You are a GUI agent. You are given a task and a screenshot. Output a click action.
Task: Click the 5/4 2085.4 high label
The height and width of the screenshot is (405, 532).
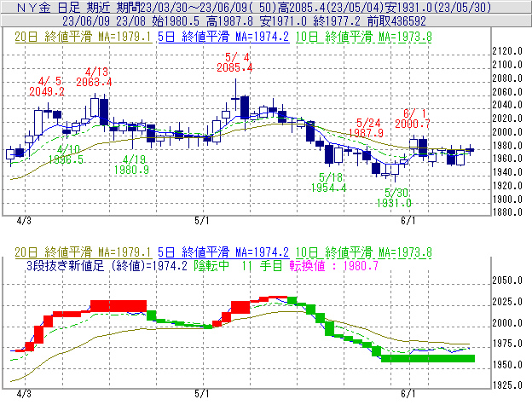coord(234,62)
